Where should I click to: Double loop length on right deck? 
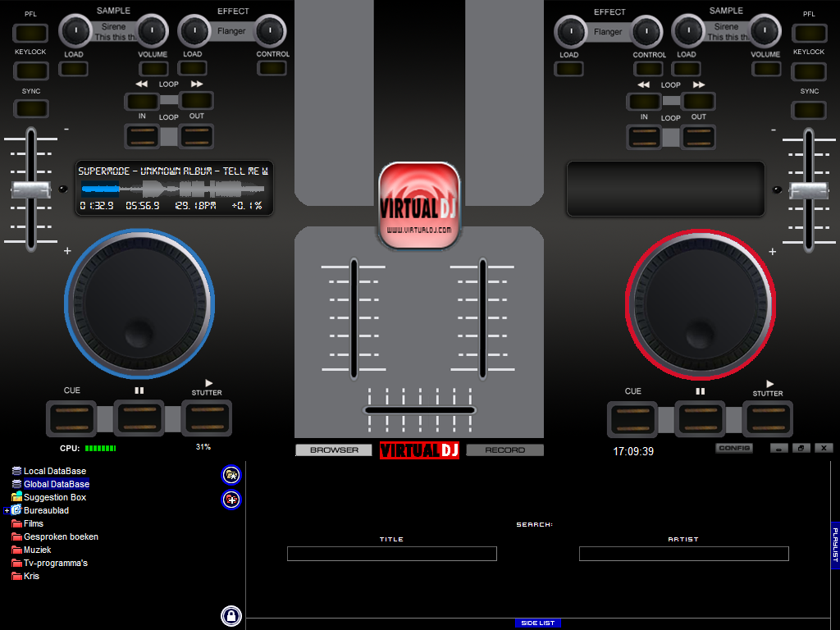699,101
